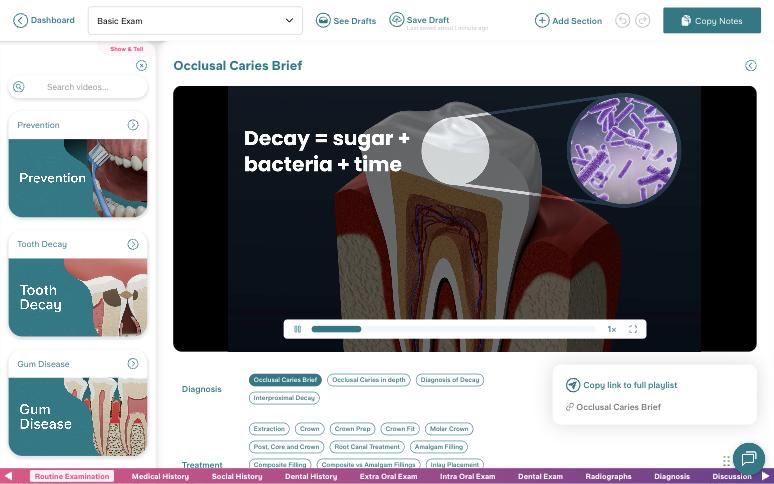
Task: Click the search magnifier icon
Action: point(19,87)
